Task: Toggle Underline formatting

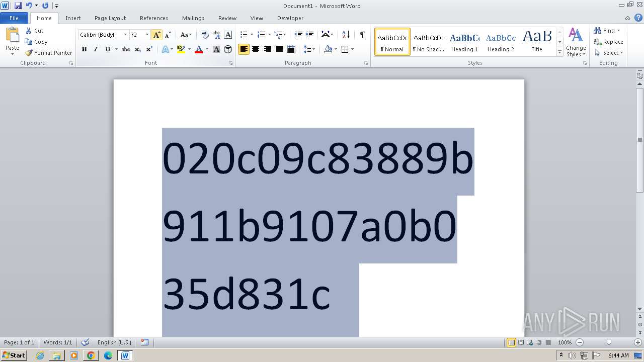Action: click(107, 49)
